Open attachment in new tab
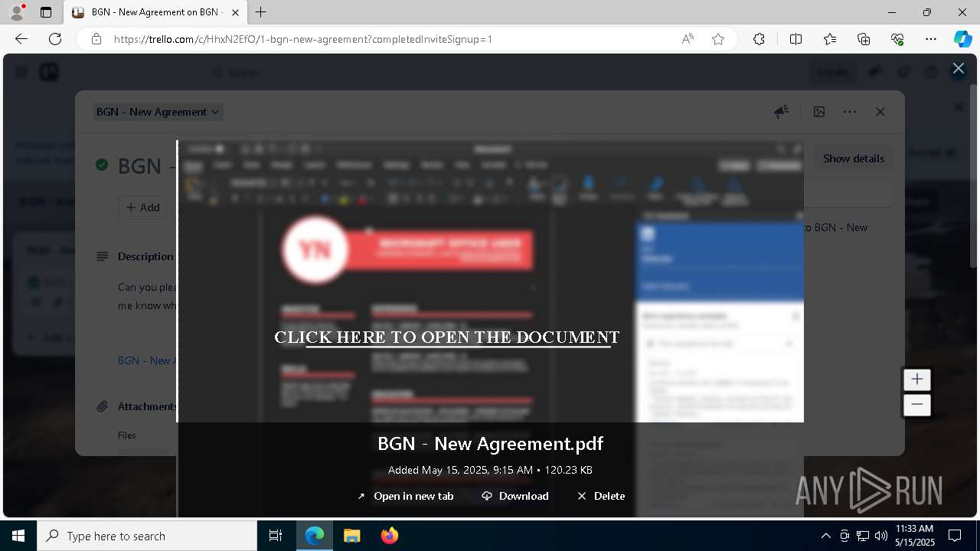Viewport: 980px width, 551px height. pyautogui.click(x=406, y=496)
